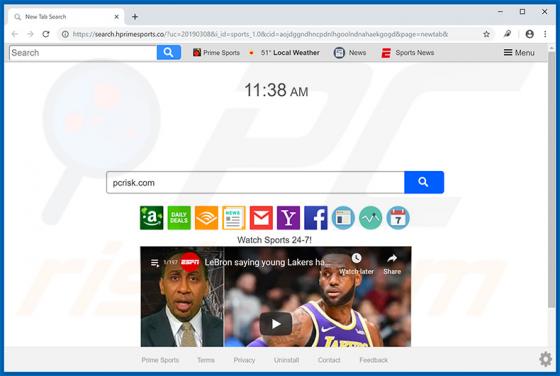Viewport: 560px width, 376px height.
Task: Click the toolbar Search input field
Action: click(83, 53)
